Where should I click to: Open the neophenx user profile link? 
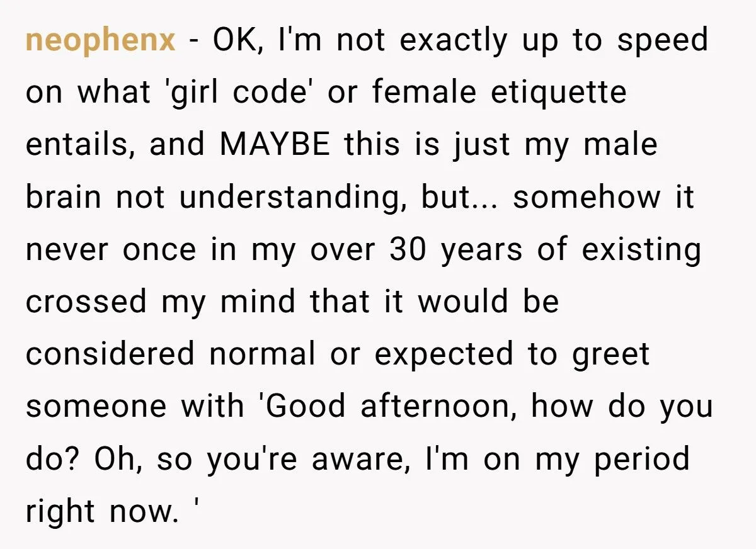coord(100,42)
